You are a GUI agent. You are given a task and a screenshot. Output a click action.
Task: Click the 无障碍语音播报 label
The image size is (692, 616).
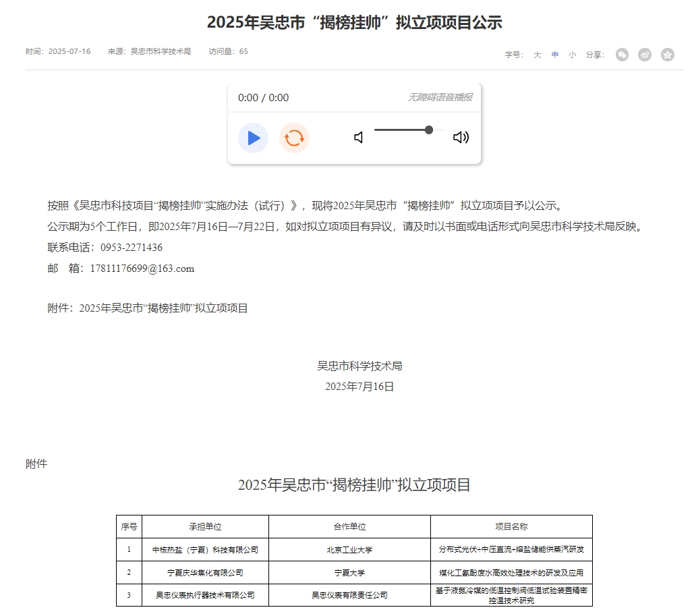coord(440,97)
